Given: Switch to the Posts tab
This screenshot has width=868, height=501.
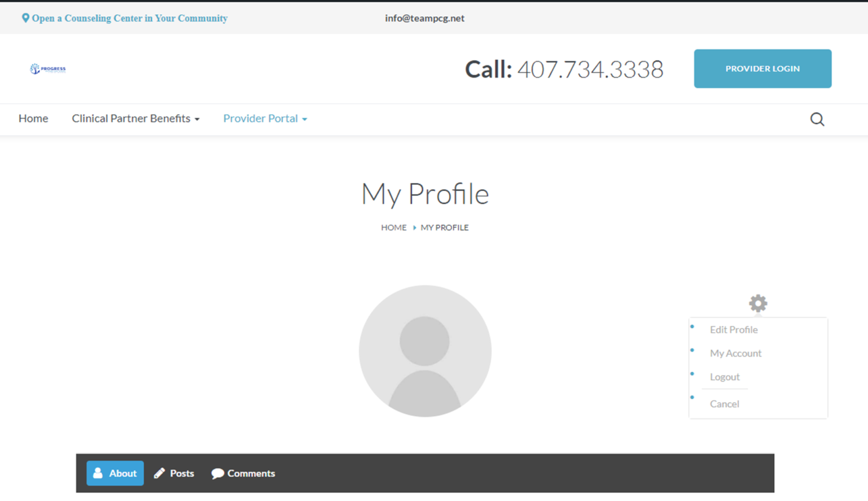Looking at the screenshot, I should 181,473.
